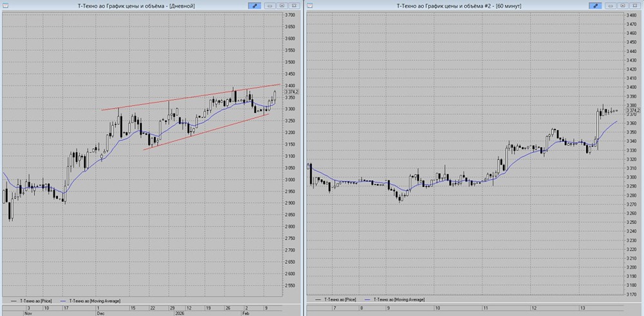Click the '[Price]' legend entry in the 60-minute chart

point(339,299)
